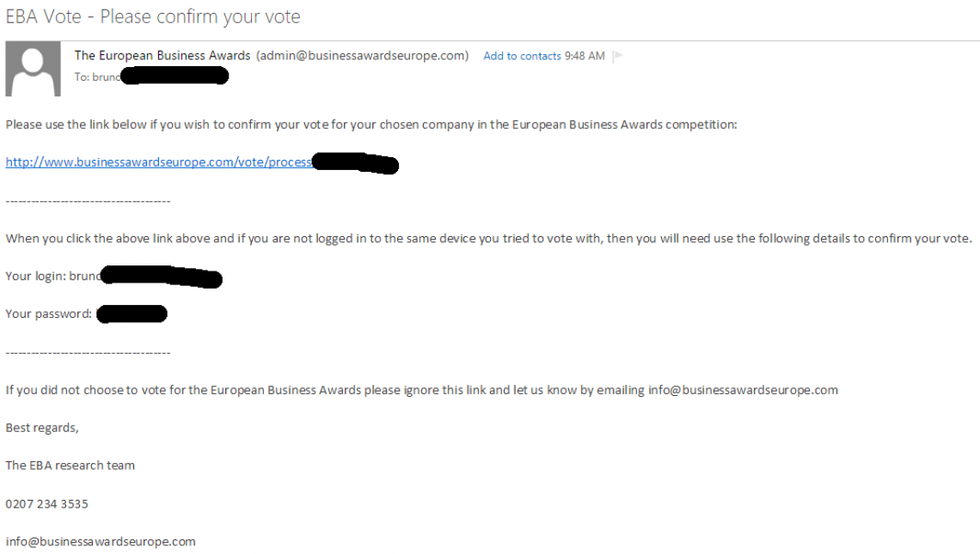Click the sender's profile avatar icon

(33, 69)
